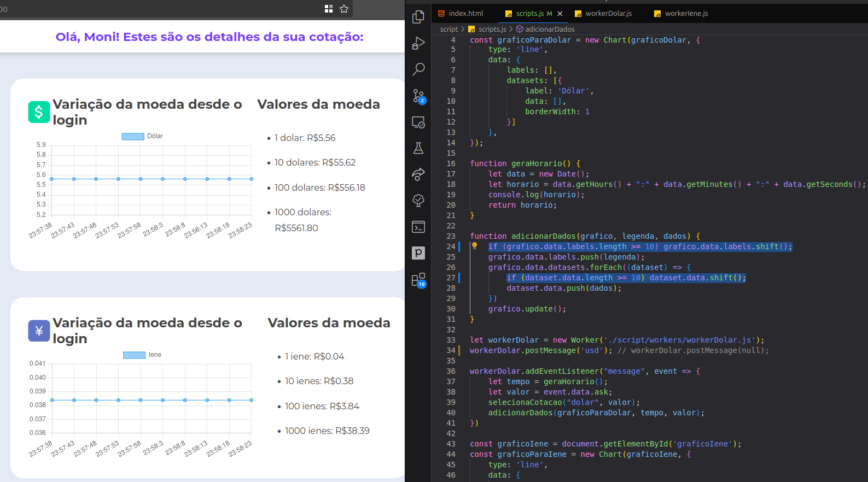Click the 'Valores da moeda' heading in the Iene card

tap(329, 323)
